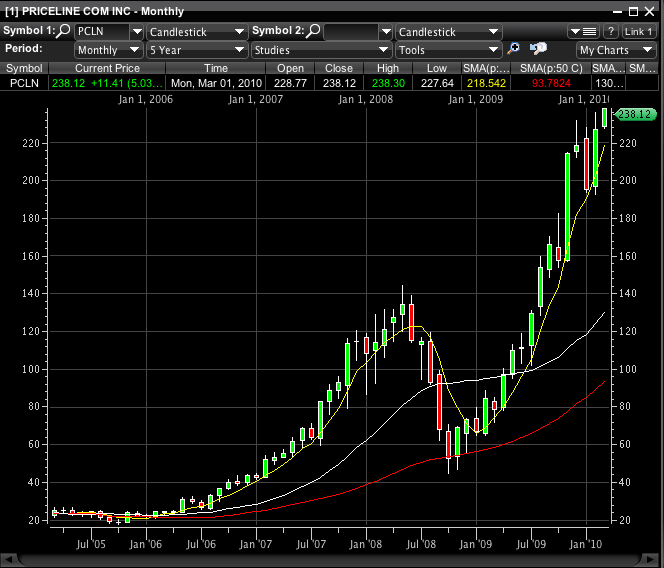Click the left scroll arrow at bottom

[9, 557]
